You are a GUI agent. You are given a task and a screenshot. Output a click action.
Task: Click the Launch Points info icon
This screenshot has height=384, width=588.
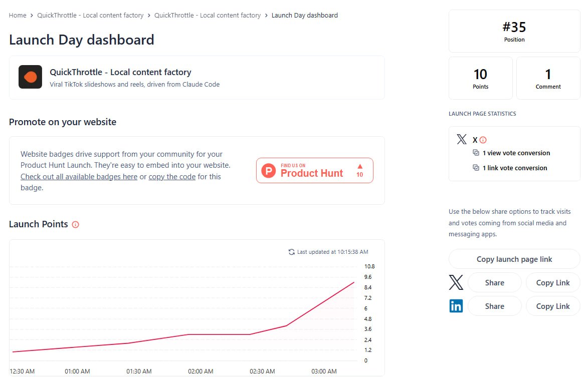point(75,224)
